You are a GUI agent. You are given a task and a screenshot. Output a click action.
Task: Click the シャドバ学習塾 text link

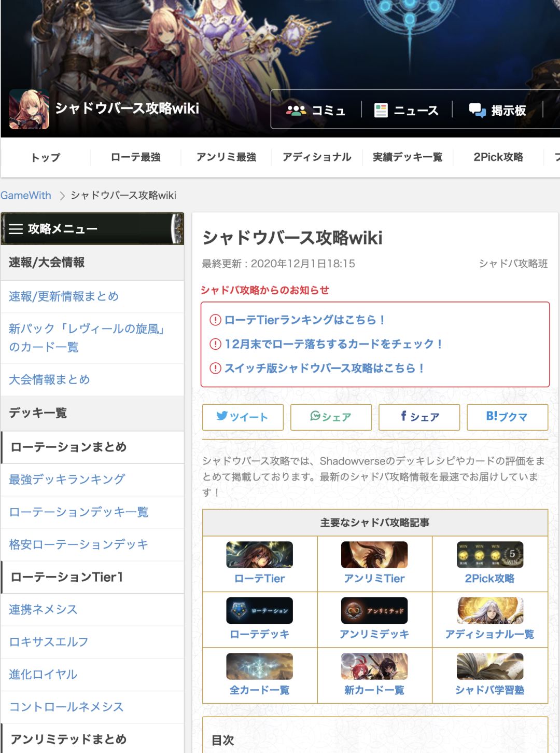click(x=490, y=690)
